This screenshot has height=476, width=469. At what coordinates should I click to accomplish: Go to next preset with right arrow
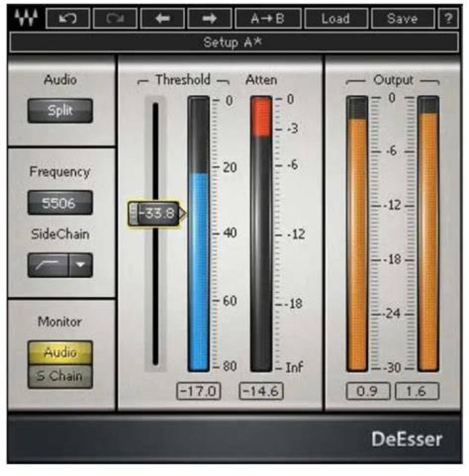coord(210,18)
